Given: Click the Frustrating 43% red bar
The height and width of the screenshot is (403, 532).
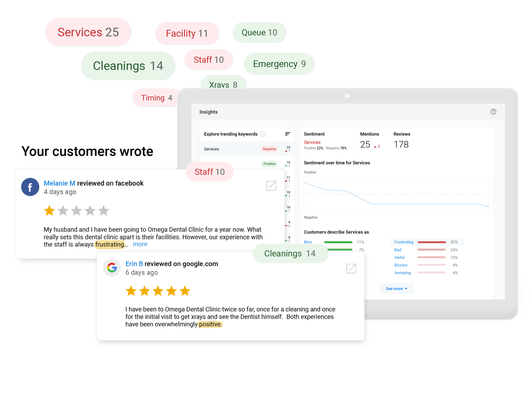Looking at the screenshot, I should pos(431,242).
